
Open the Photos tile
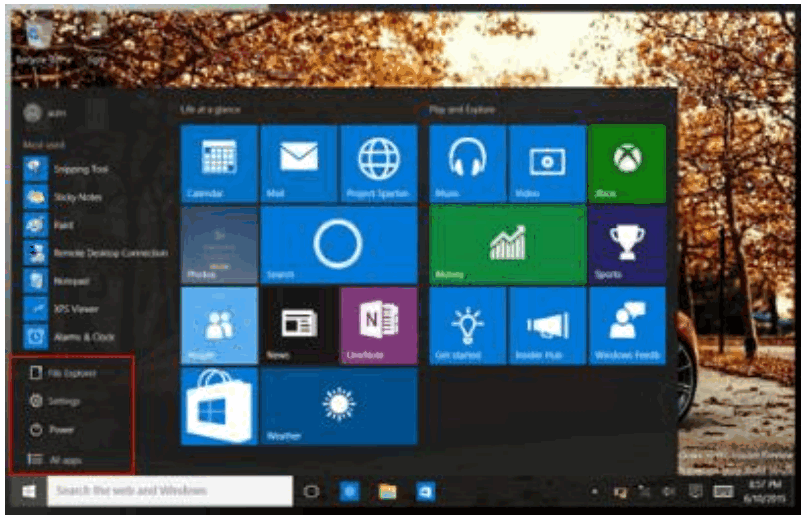point(219,245)
